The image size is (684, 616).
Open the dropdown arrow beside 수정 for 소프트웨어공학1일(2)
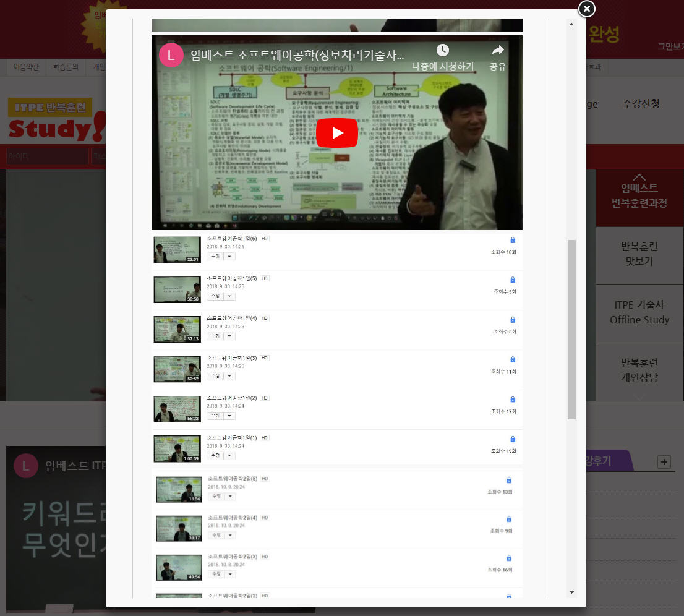pos(229,416)
